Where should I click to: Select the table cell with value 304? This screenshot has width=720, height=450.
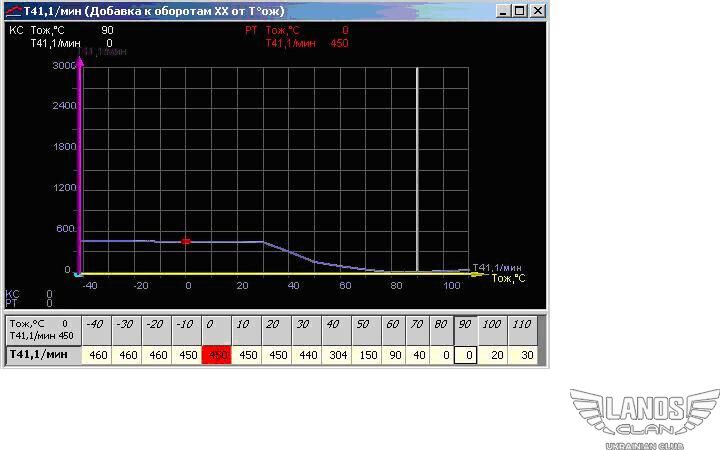click(x=337, y=355)
